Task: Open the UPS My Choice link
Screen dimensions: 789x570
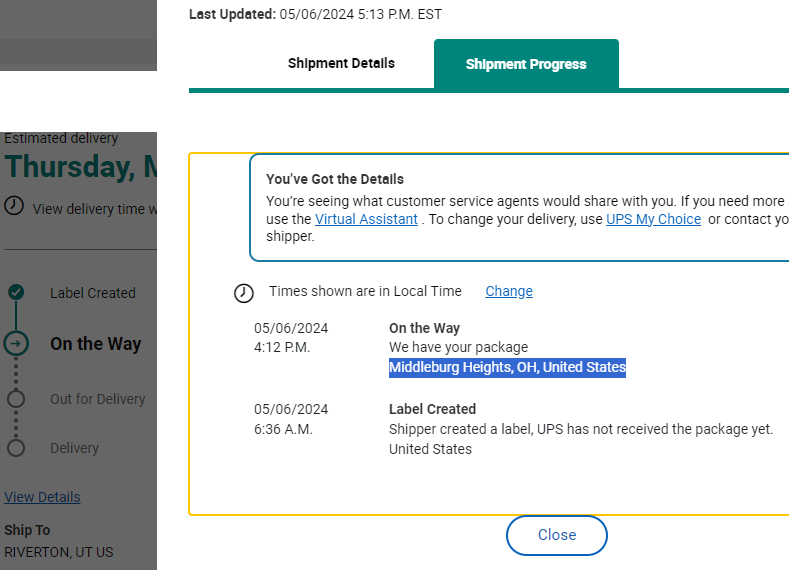Action: (654, 219)
